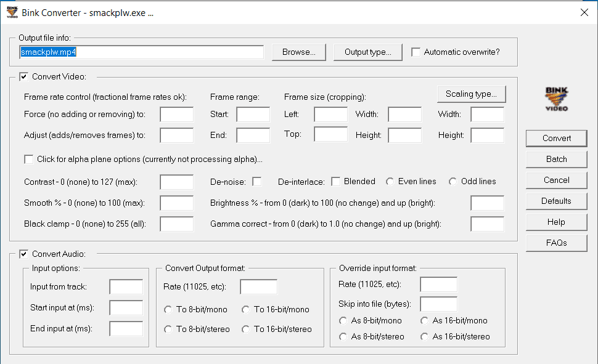Enable Automatic overwrite checkbox
Viewport: 598px width, 364px height.
pos(416,52)
